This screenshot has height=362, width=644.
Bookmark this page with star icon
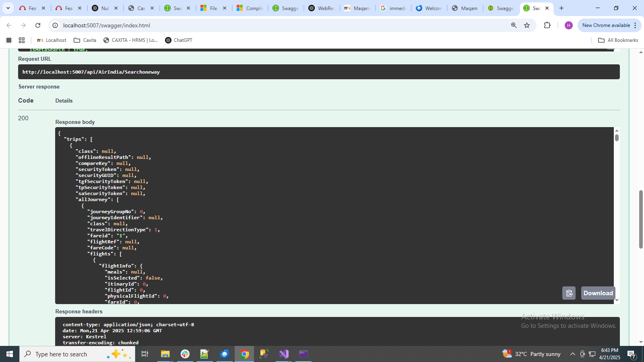(x=527, y=25)
